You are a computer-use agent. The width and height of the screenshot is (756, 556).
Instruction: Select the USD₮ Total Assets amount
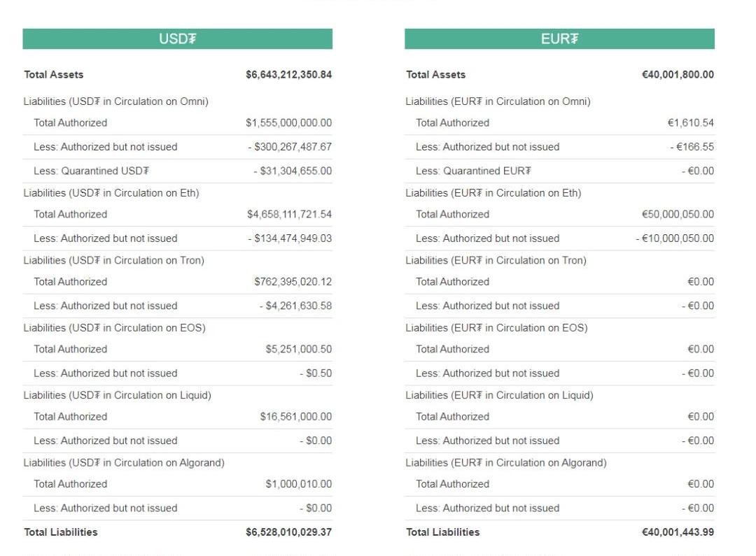[x=288, y=75]
